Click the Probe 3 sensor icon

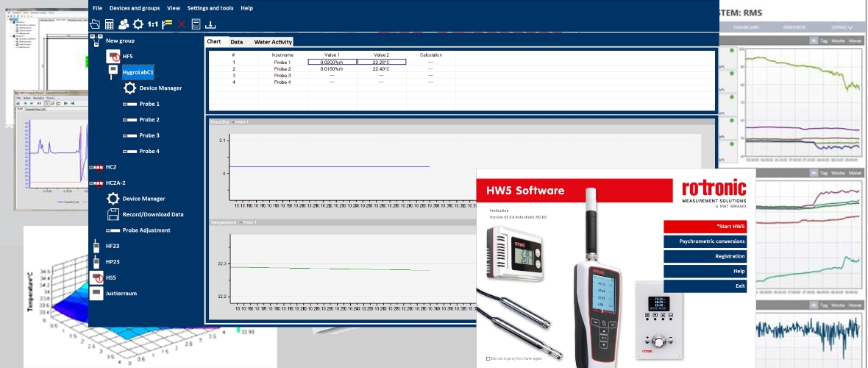point(129,135)
